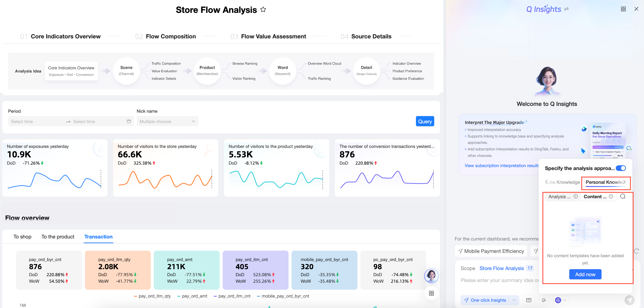
Task: Open the calendar icon in the Period field
Action: (x=129, y=121)
